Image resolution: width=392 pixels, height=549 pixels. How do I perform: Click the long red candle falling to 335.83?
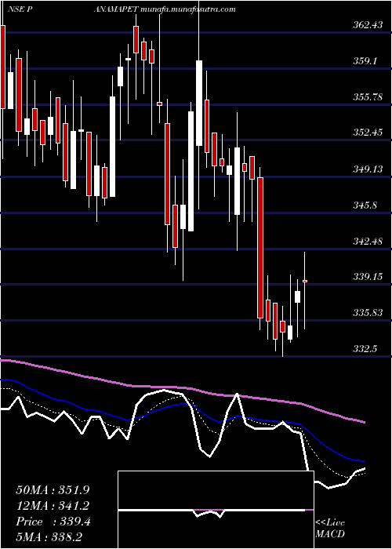(x=260, y=248)
